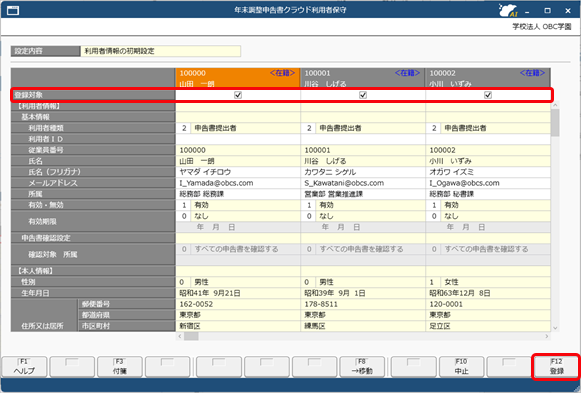Click email cell I_Yamada@obcs.com
This screenshot has width=581, height=393.
click(238, 183)
